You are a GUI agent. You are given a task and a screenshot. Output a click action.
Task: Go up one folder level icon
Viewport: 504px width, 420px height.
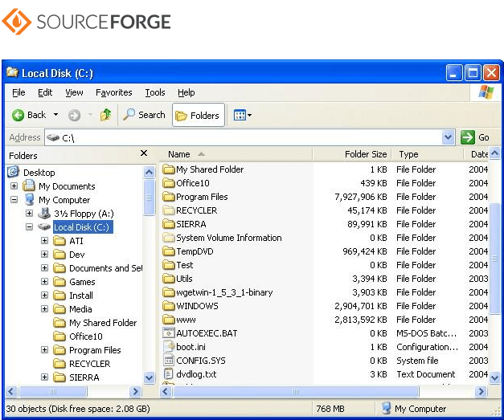105,115
